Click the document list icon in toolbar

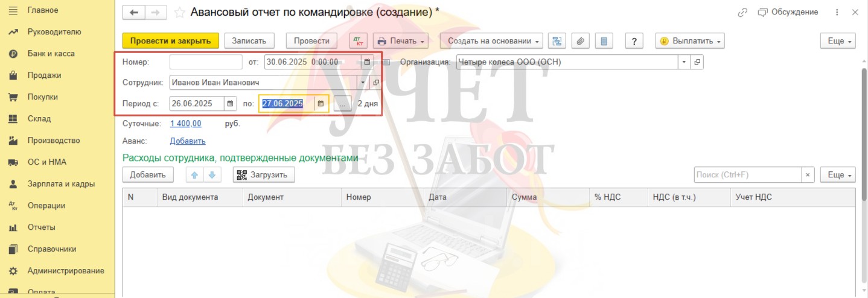tap(604, 41)
